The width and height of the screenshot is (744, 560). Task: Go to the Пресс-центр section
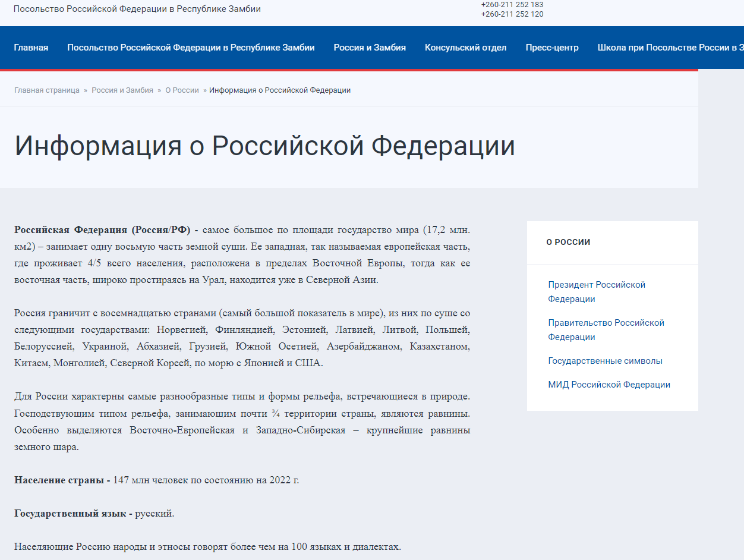551,48
